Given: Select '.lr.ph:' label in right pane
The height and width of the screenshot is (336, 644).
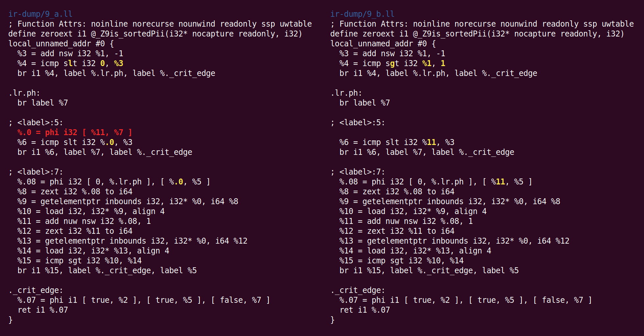Looking at the screenshot, I should coord(346,93).
